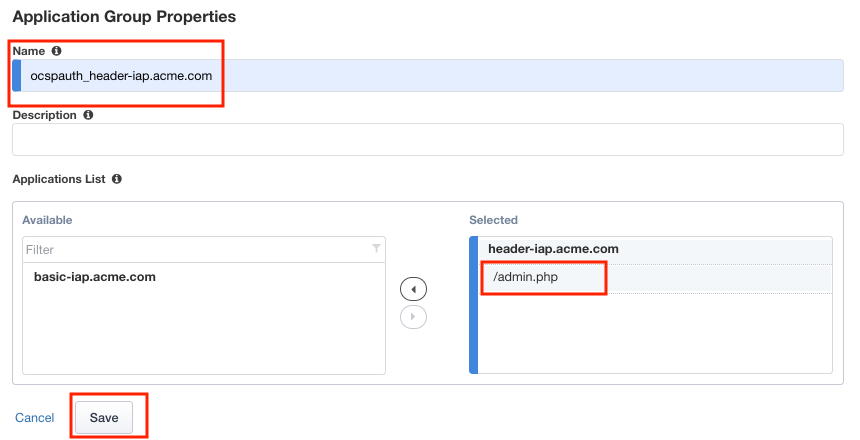860x440 pixels.
Task: Select the /admin.php entry
Action: coord(655,278)
